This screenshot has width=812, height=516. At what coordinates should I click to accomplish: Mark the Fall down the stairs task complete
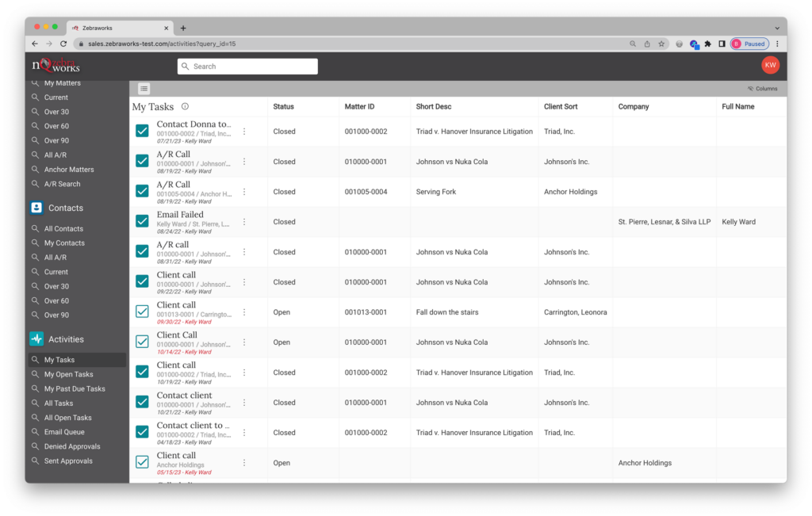[141, 311]
